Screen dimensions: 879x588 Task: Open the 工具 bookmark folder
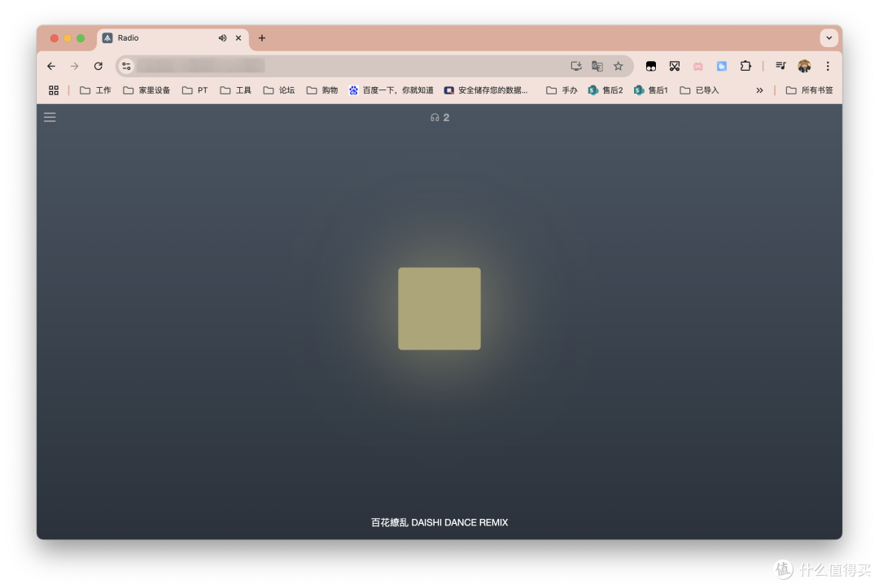[235, 90]
